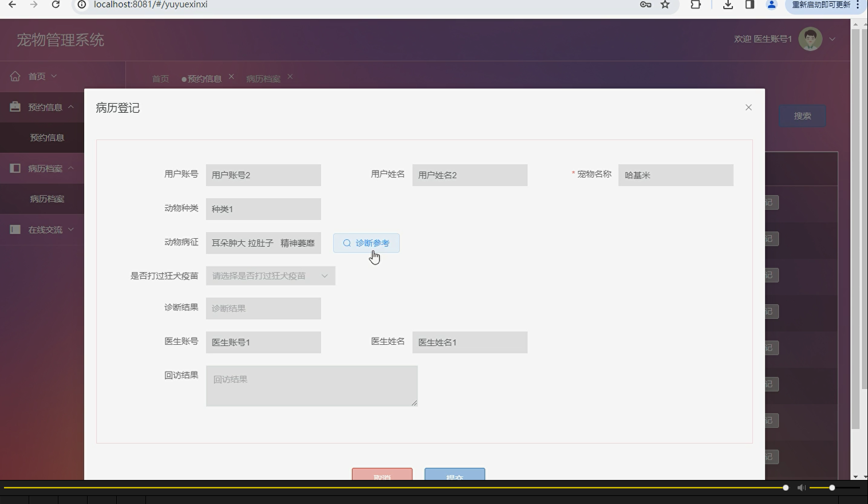Screen dimensions: 868x504
Task: Close the 预约信息 tab
Action: tap(231, 76)
